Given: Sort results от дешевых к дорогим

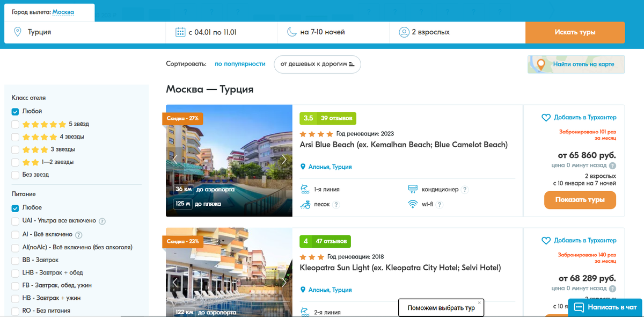Looking at the screenshot, I should tap(317, 64).
